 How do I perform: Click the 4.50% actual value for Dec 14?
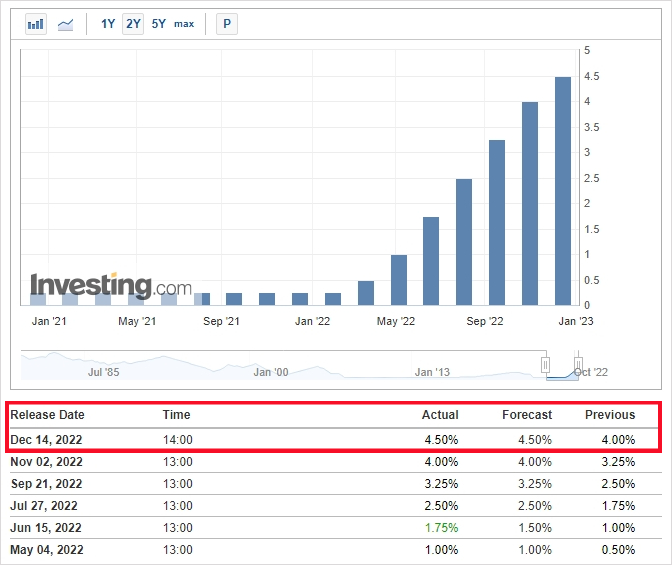click(x=441, y=440)
